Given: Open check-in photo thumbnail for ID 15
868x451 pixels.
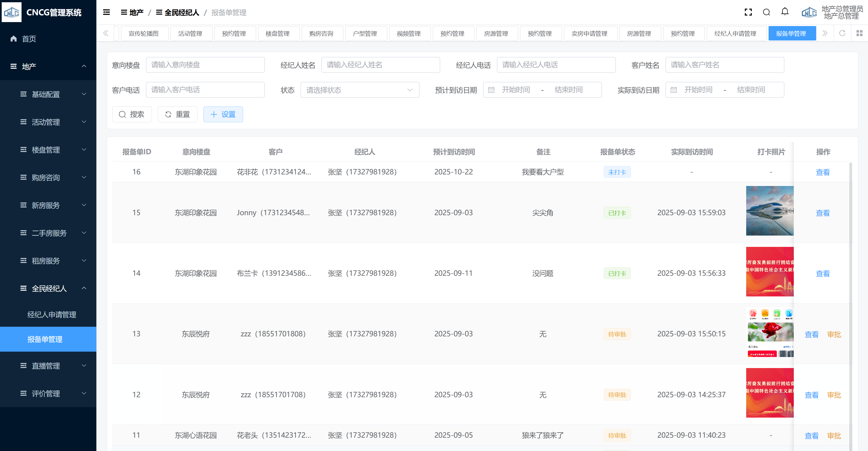Looking at the screenshot, I should tap(770, 211).
